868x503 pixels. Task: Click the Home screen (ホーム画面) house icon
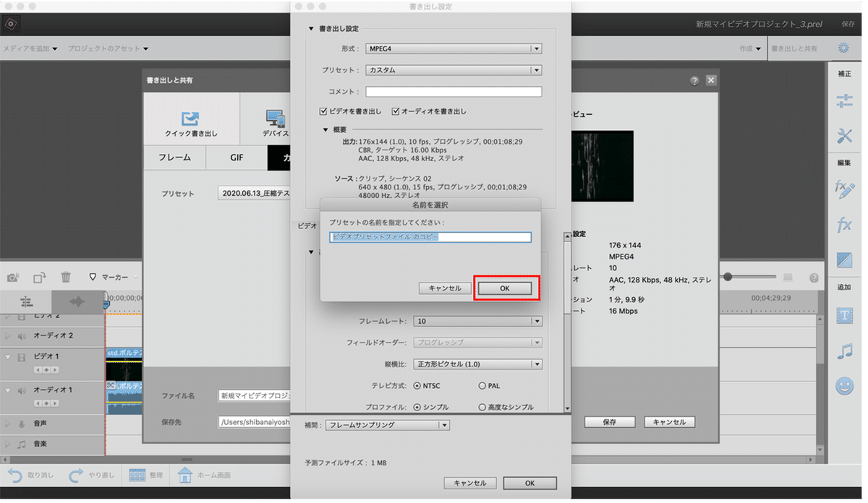tap(185, 475)
